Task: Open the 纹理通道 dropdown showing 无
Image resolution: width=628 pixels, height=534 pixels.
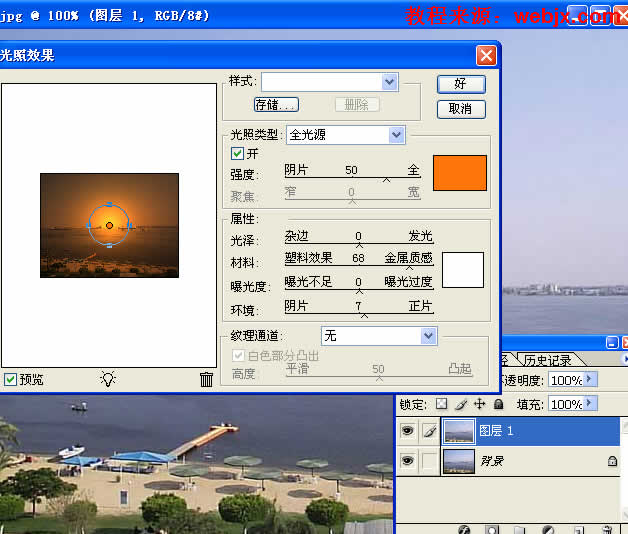Action: coord(429,336)
